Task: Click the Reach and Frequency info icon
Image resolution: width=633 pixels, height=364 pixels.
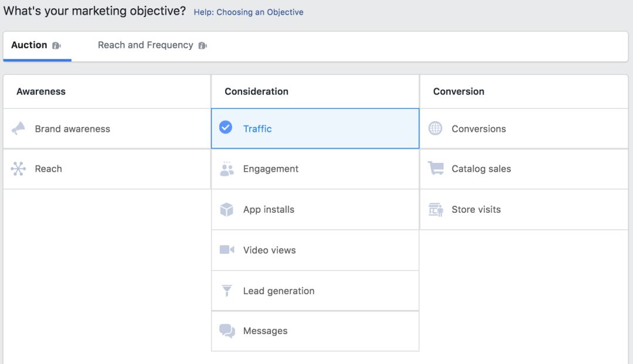Action: 202,46
